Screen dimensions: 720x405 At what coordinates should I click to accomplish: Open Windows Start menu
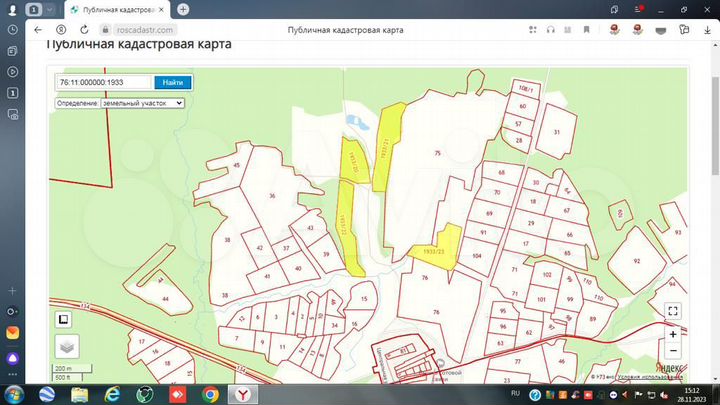click(x=13, y=394)
